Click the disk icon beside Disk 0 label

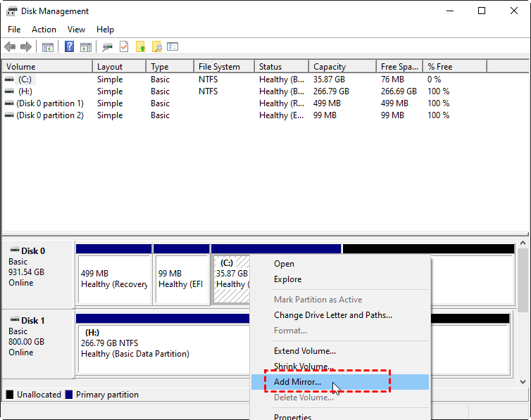[15, 250]
